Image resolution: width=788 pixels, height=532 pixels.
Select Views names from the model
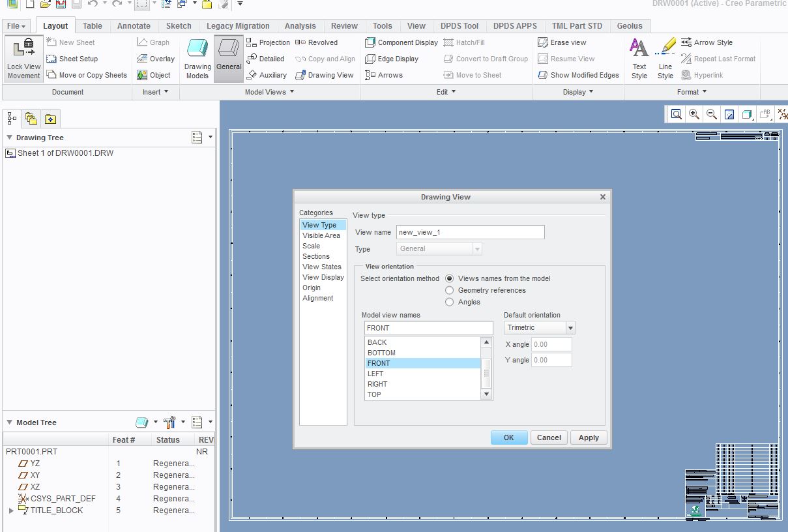(x=450, y=278)
